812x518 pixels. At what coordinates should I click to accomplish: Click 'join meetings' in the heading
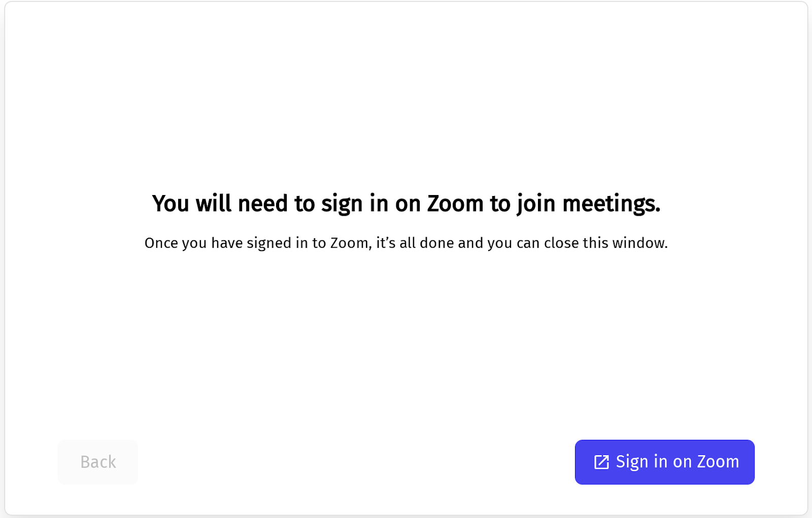coord(589,204)
